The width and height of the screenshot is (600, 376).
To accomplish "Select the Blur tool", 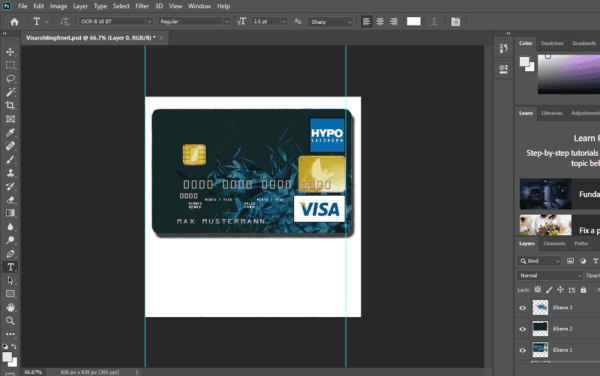I will point(10,226).
